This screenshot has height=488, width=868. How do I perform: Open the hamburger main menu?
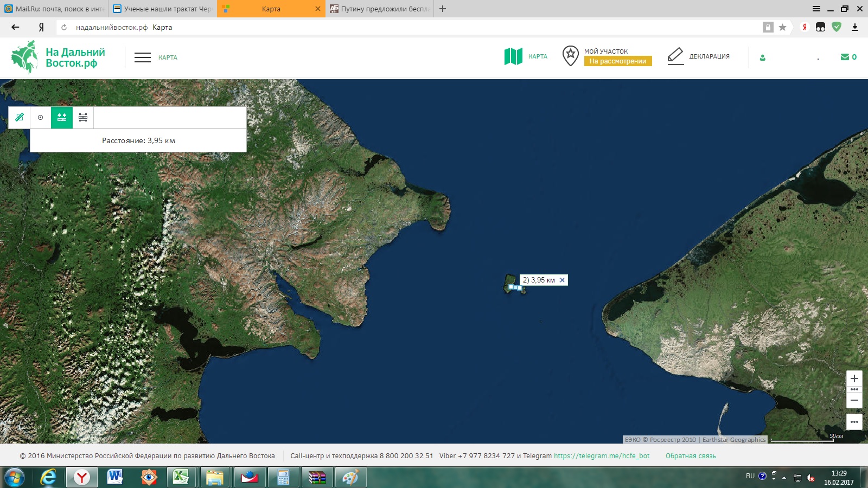pos(143,57)
